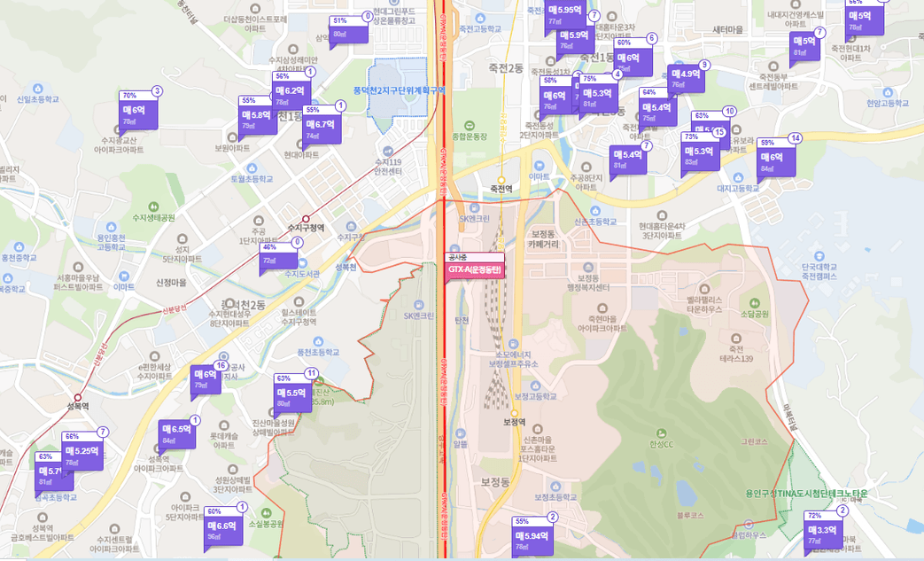Click the 매 5억 81㎡ listing marker
Screen dimensions: 924x561
pos(804,47)
